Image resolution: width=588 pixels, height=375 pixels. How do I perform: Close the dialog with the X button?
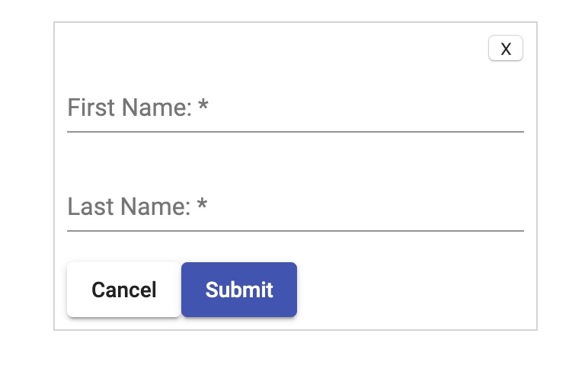506,48
